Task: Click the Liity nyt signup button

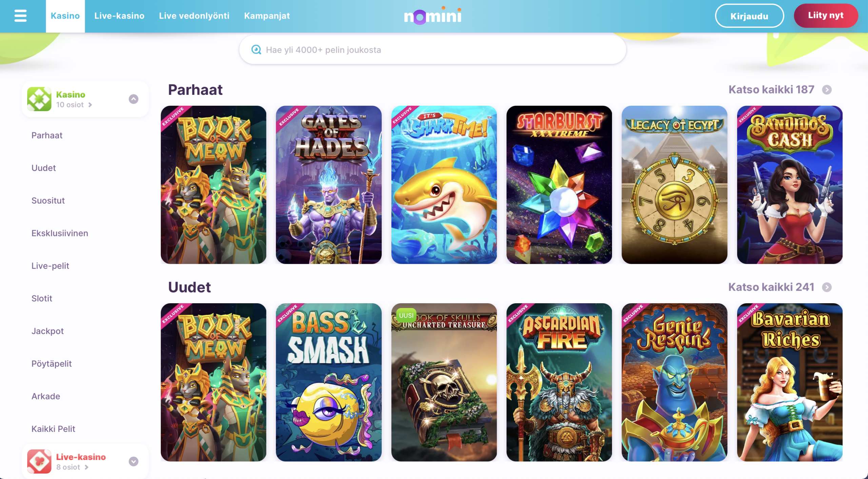Action: pos(826,16)
